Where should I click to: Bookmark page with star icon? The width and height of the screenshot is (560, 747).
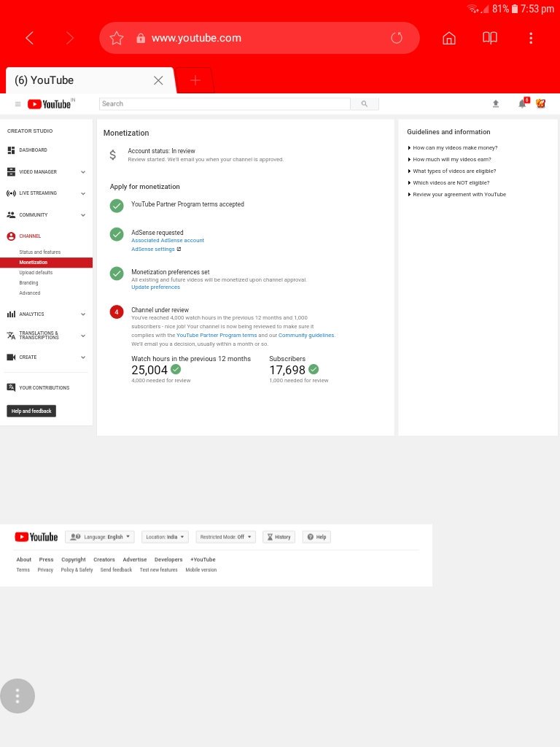click(117, 38)
